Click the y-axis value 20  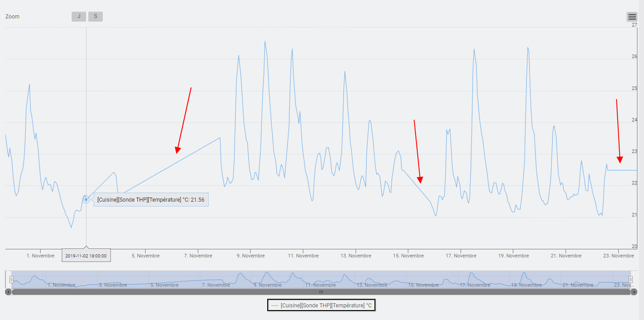click(x=634, y=247)
